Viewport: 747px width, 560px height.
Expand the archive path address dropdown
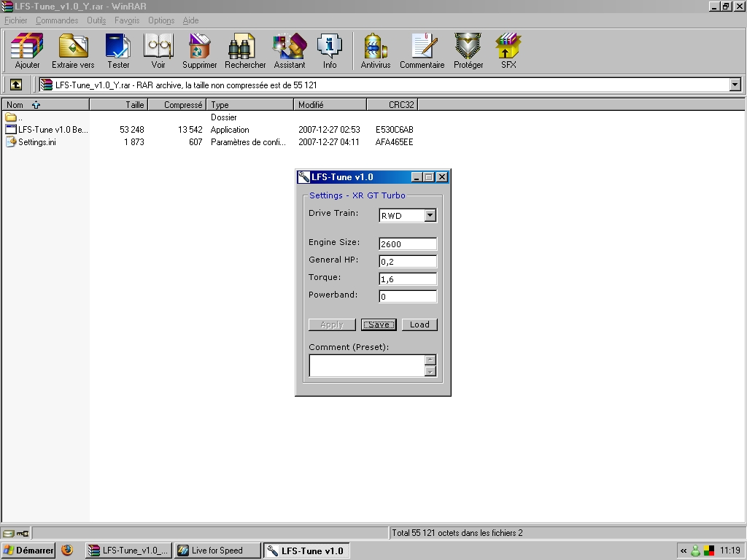click(x=735, y=85)
